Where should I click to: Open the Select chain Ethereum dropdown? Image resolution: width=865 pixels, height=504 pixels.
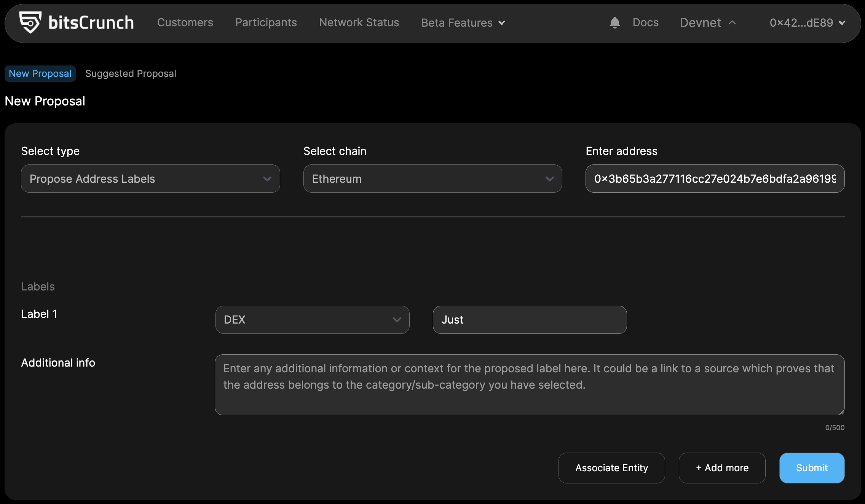click(x=432, y=179)
